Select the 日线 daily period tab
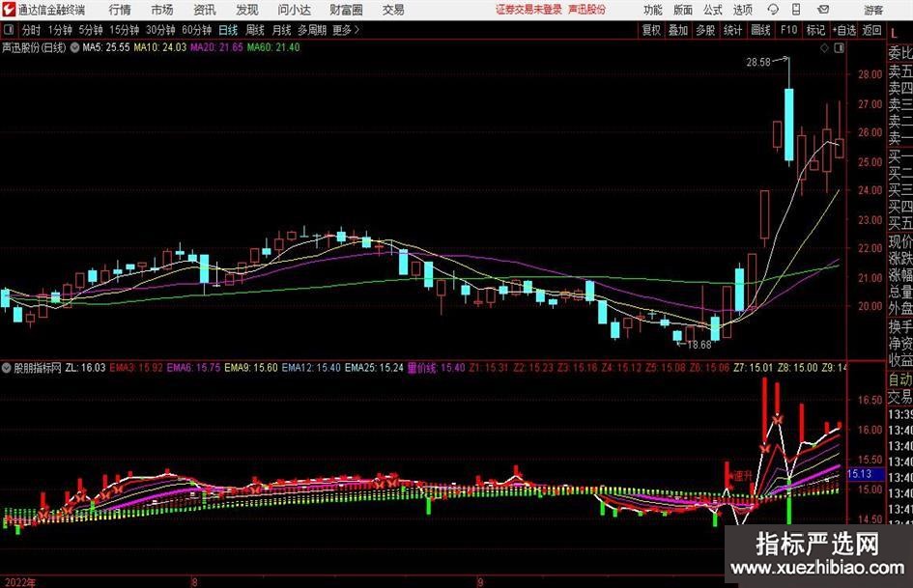This screenshot has height=588, width=913. 228,30
